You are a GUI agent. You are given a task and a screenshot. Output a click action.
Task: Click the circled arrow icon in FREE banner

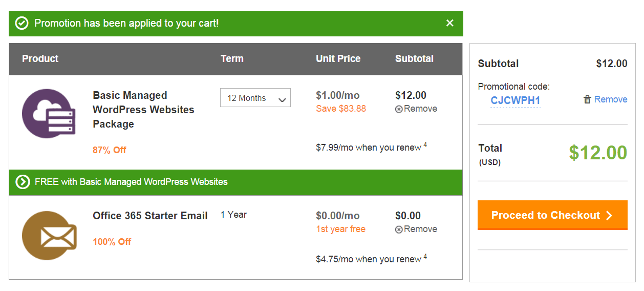click(23, 182)
